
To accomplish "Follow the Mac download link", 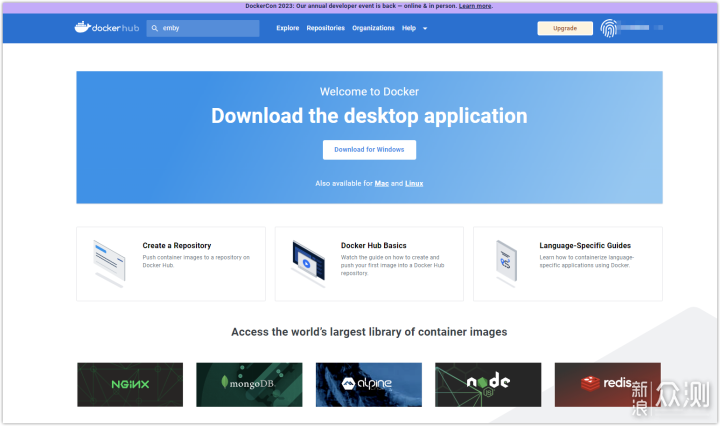I will (x=381, y=184).
